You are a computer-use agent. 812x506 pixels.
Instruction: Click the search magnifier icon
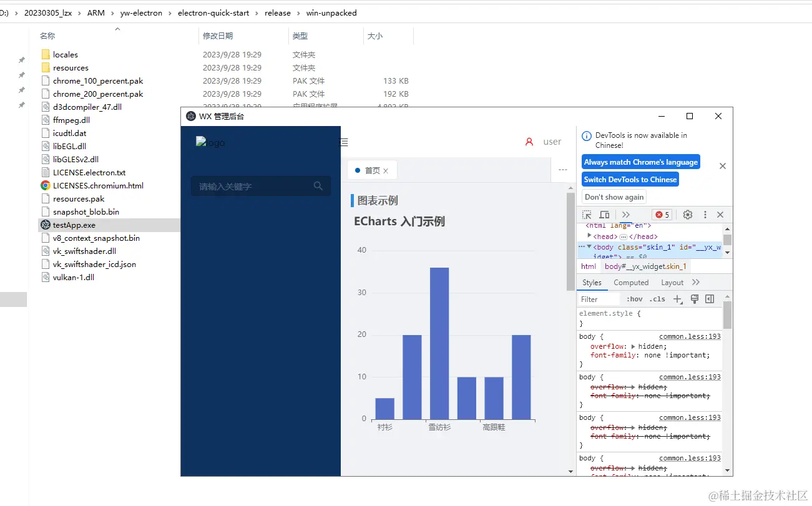point(318,186)
